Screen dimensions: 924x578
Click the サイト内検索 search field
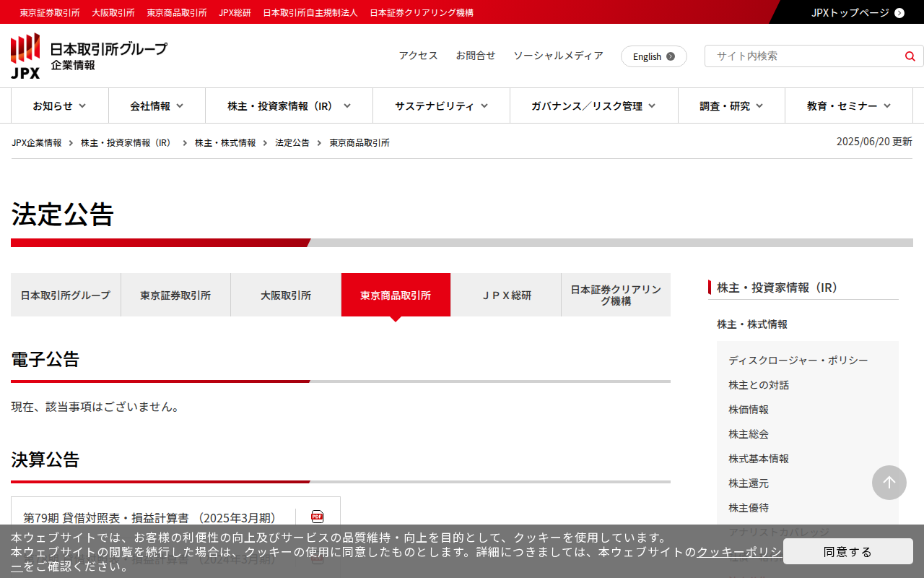click(x=805, y=56)
